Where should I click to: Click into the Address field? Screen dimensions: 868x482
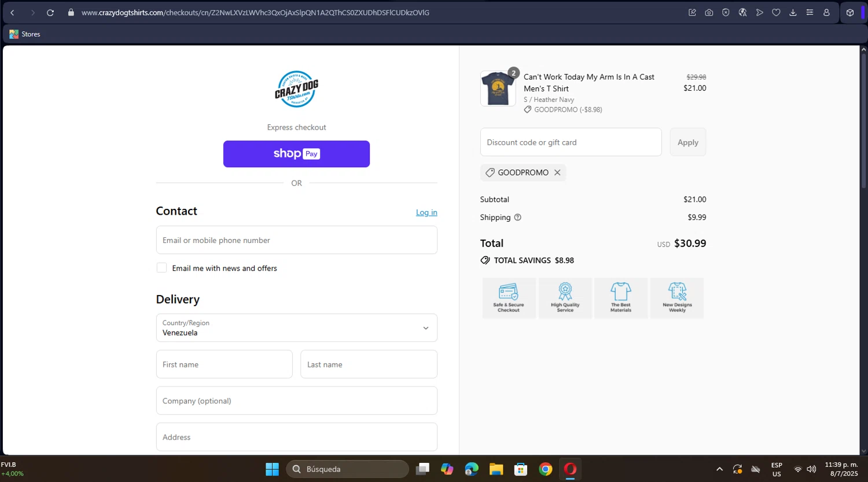296,437
